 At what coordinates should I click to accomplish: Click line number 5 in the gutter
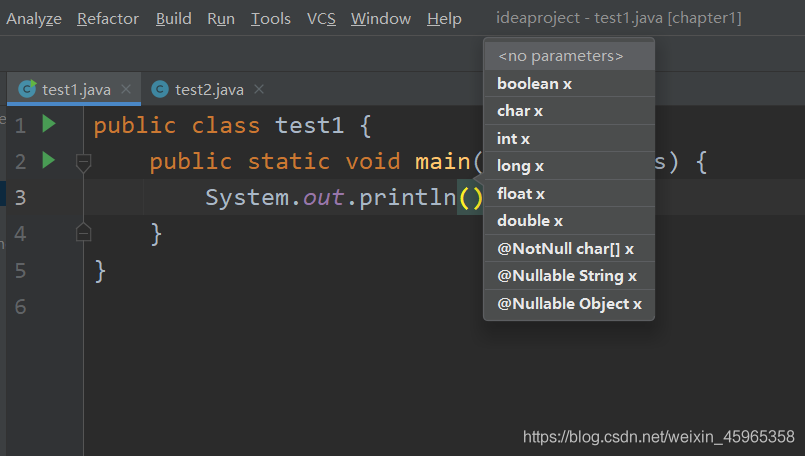(21, 270)
